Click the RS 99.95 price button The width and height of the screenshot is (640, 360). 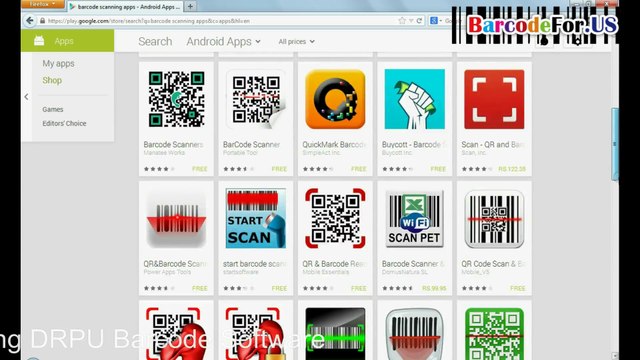pos(434,288)
